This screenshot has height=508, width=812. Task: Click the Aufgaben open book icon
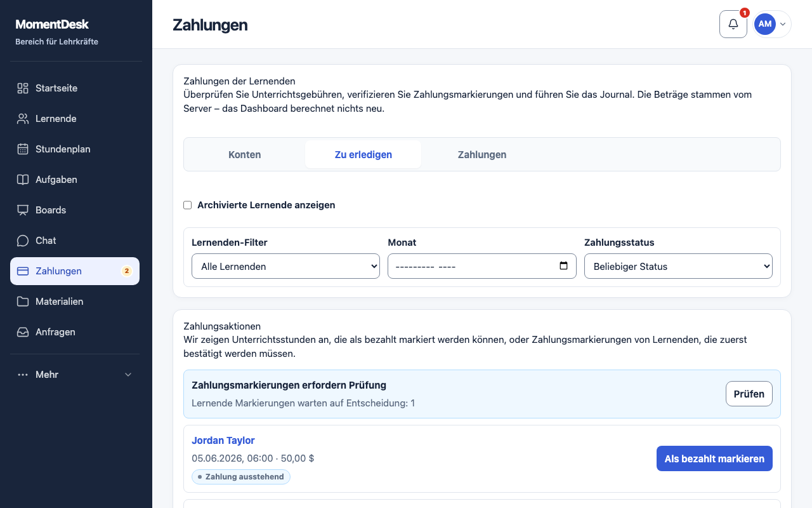pos(23,180)
